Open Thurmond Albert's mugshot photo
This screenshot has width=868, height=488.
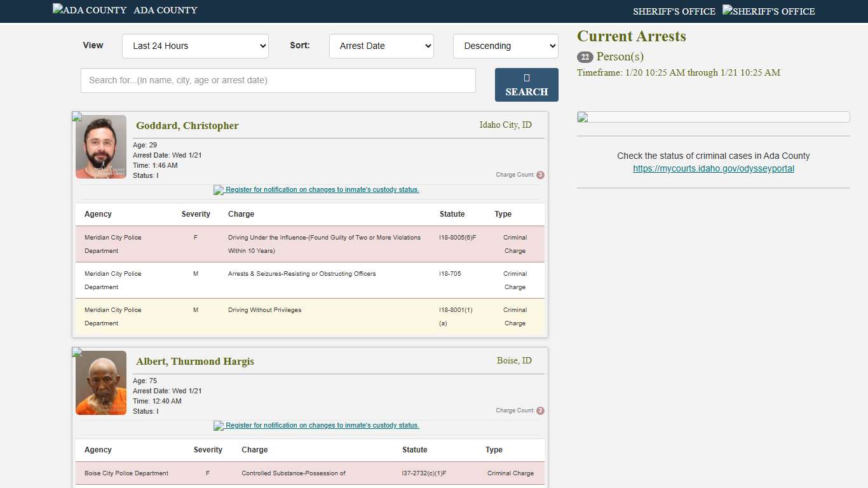tap(101, 383)
